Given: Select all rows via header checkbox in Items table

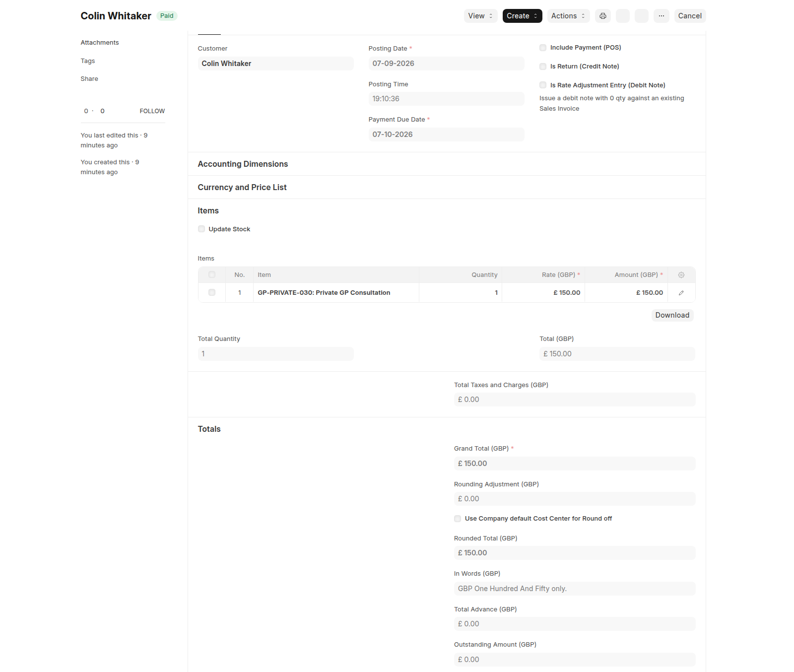Looking at the screenshot, I should 212,275.
